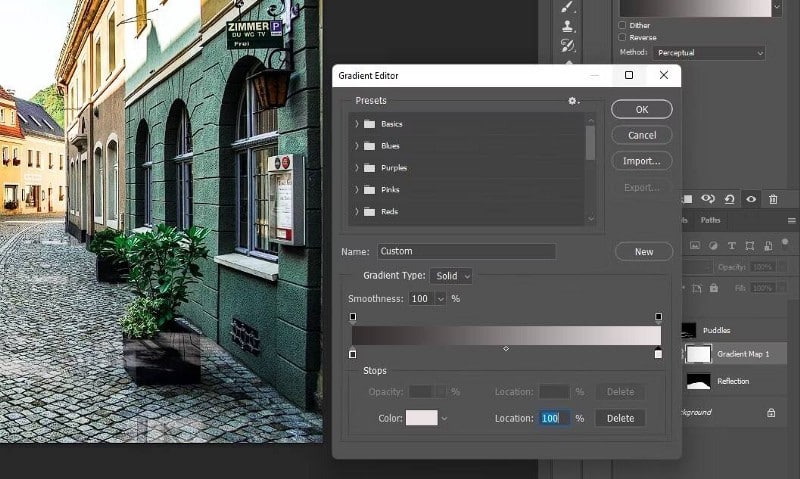
Task: Filter layers by type T icon
Action: pos(732,246)
